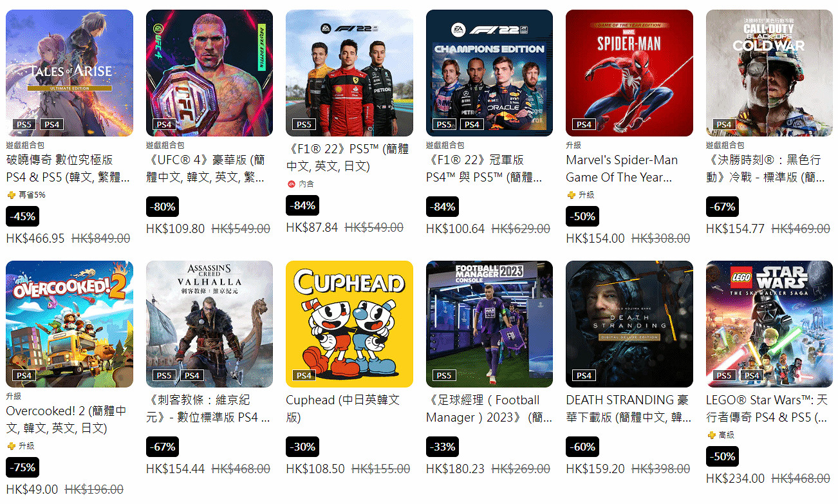This screenshot has height=504, width=838.
Task: Click the PS4 badge on UFC 4 cover
Action: [164, 124]
